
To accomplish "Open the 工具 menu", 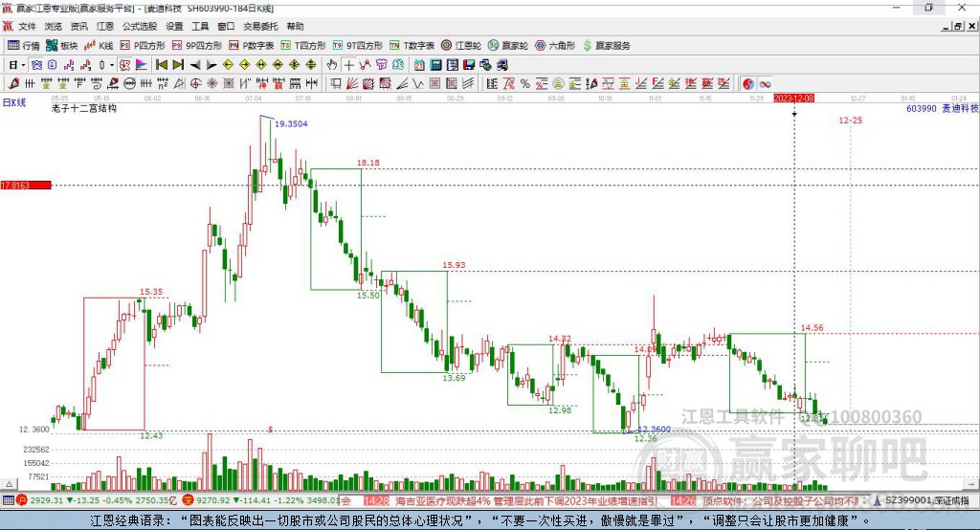I will 200,26.
